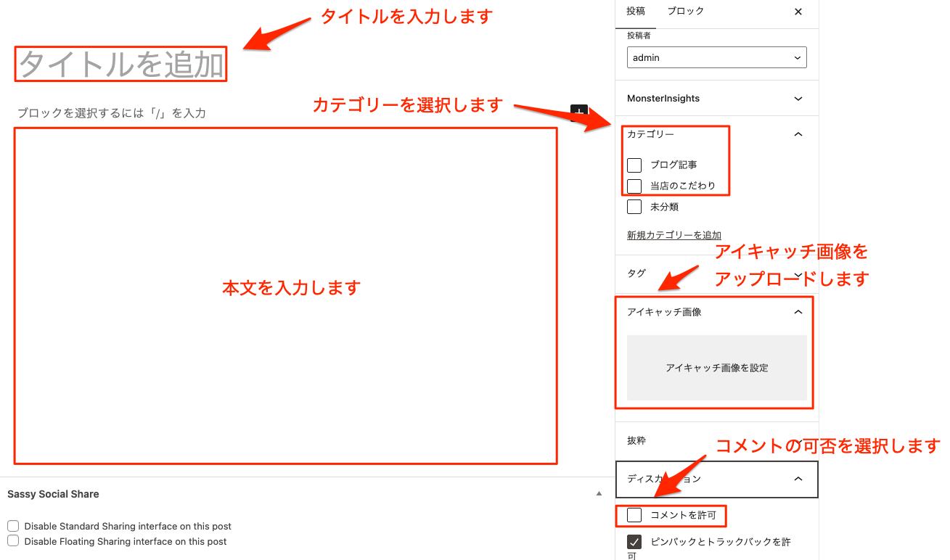
Task: Collapse the カテゴリー panel chevron
Action: [798, 134]
